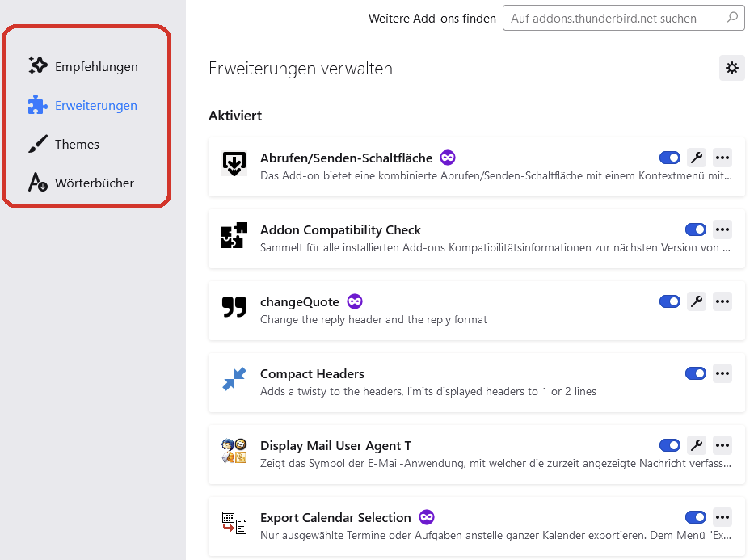Open options for Abrufen/Senden-Schaltfläche via wrench icon
The width and height of the screenshot is (754, 560).
(x=697, y=158)
